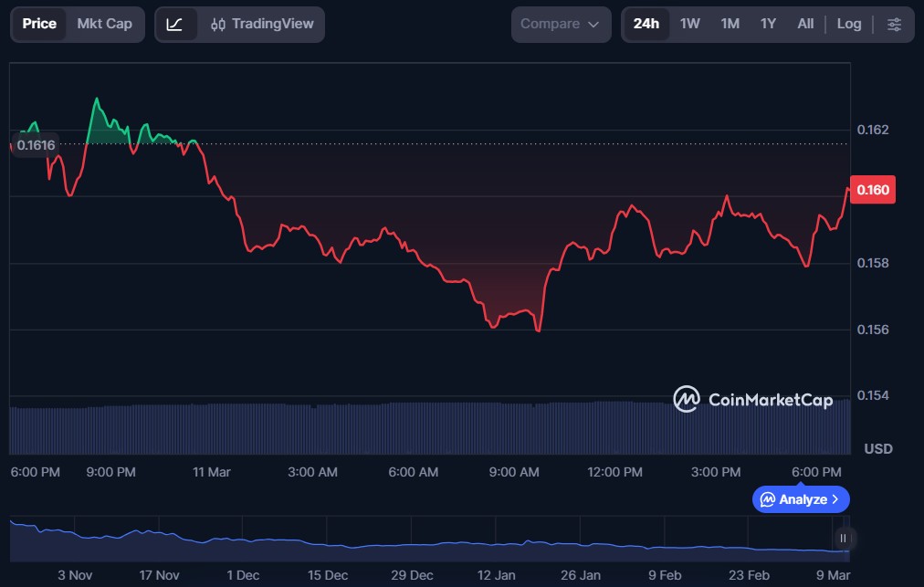Image resolution: width=924 pixels, height=587 pixels.
Task: Toggle Log scale on the chart
Action: tap(848, 25)
